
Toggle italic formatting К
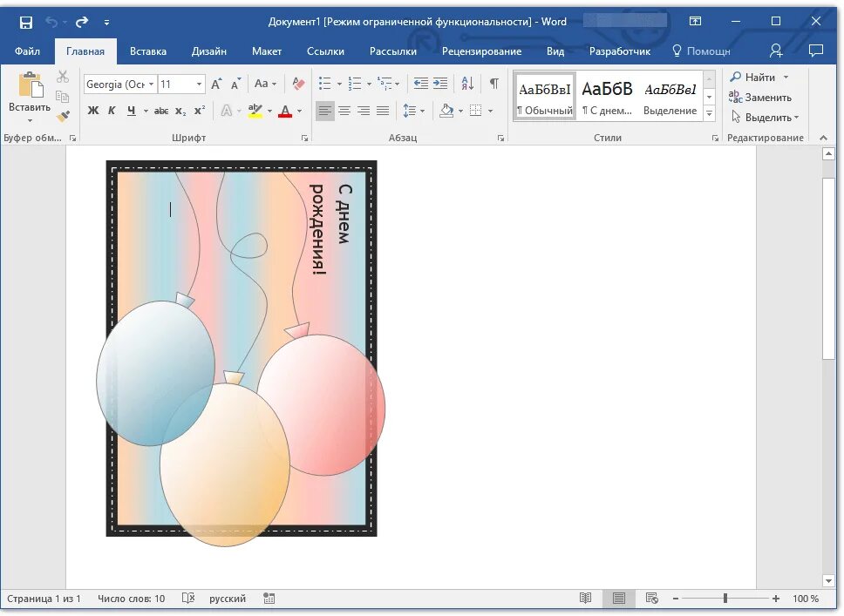(112, 111)
